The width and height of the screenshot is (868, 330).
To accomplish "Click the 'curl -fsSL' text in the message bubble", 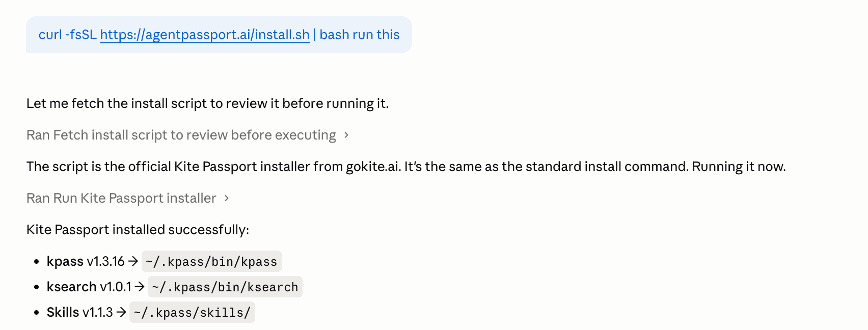I will 68,35.
